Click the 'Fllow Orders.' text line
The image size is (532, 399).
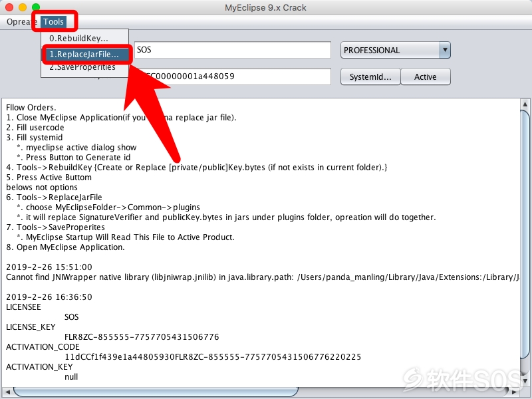(x=31, y=108)
